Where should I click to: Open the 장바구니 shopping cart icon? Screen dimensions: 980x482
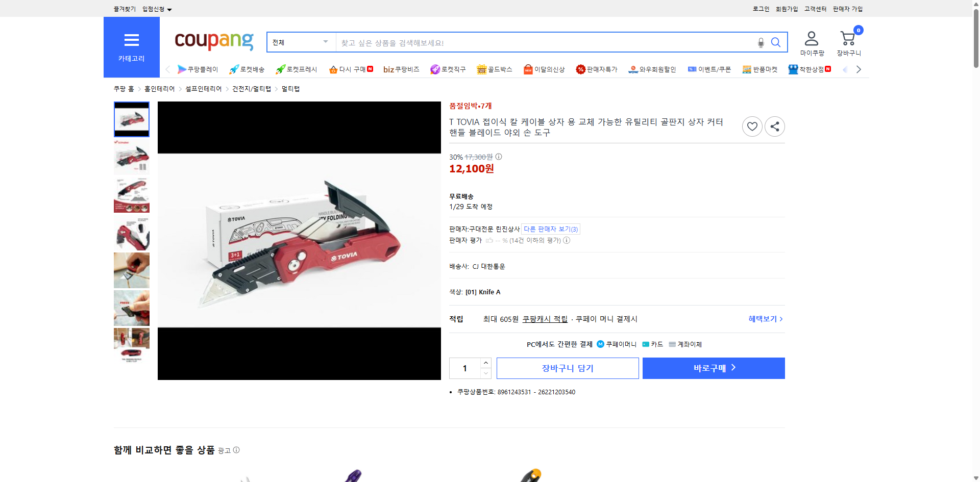[x=847, y=38]
